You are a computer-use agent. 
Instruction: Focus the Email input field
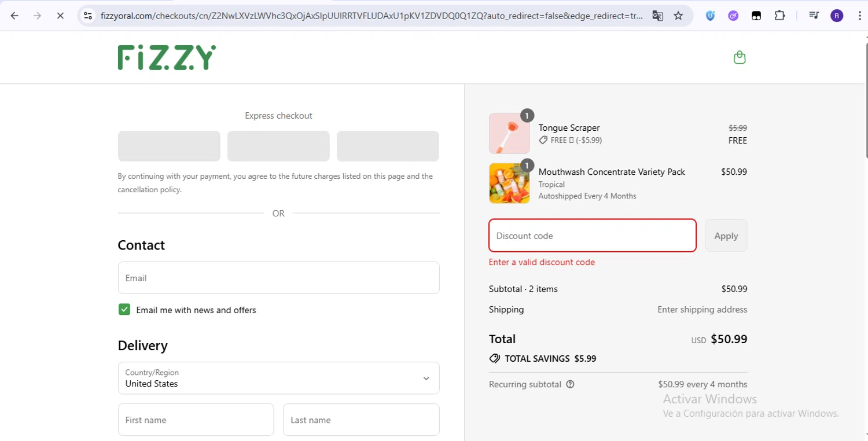pos(278,278)
